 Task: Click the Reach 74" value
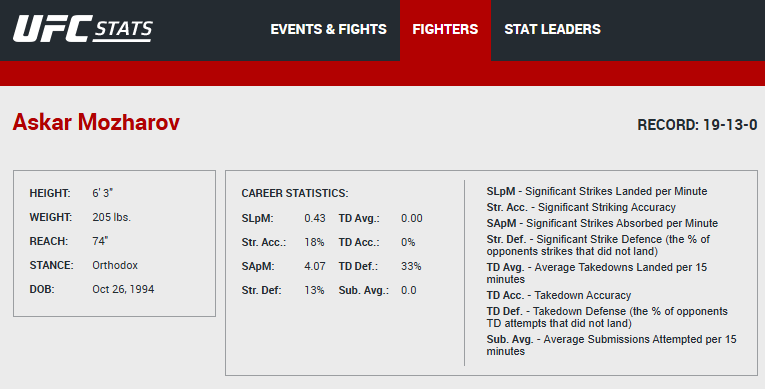[100, 241]
